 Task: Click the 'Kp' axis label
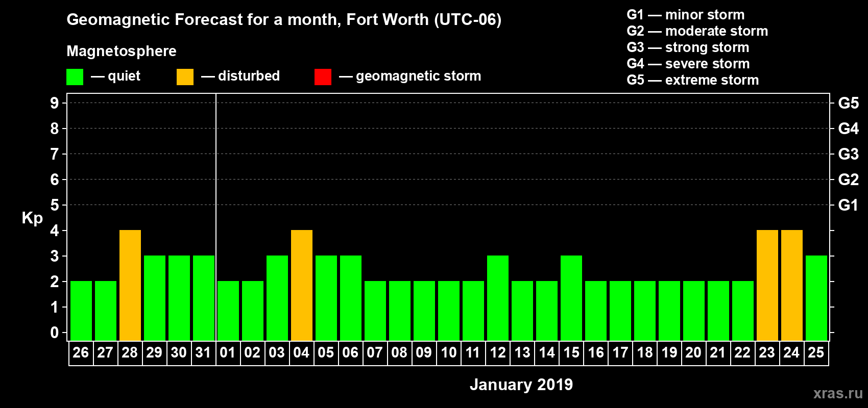[x=32, y=218]
